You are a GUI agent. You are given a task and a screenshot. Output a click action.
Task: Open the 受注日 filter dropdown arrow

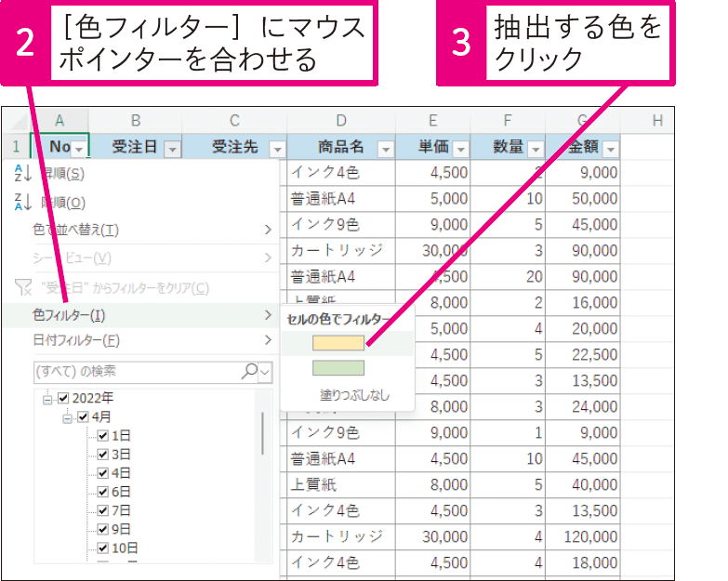(173, 150)
